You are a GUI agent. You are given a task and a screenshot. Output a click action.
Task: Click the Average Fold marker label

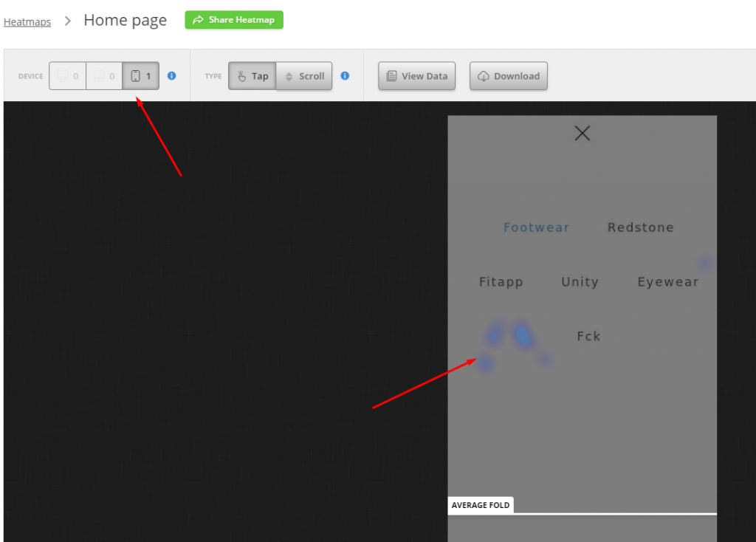pyautogui.click(x=481, y=505)
